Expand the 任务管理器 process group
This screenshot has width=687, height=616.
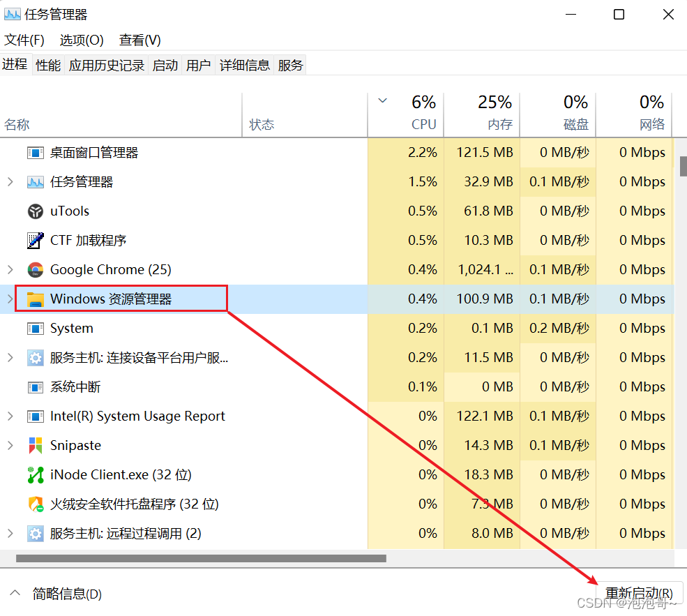pos(10,182)
